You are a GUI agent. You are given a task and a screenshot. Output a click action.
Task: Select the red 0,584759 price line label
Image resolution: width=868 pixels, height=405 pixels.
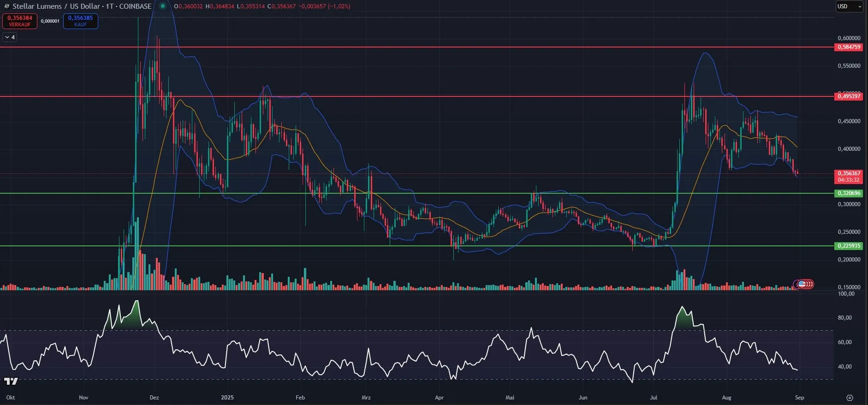[849, 47]
